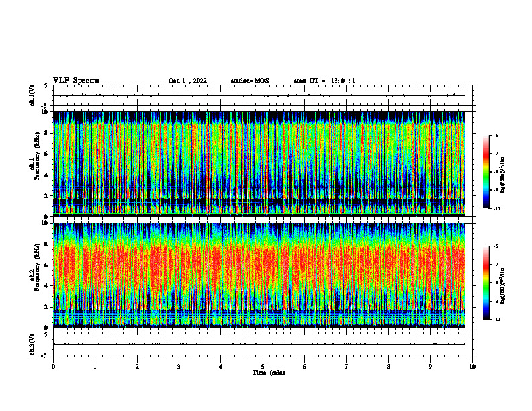
Task: Click the "-6" label on ch.1 color bar
Action: pos(496,136)
